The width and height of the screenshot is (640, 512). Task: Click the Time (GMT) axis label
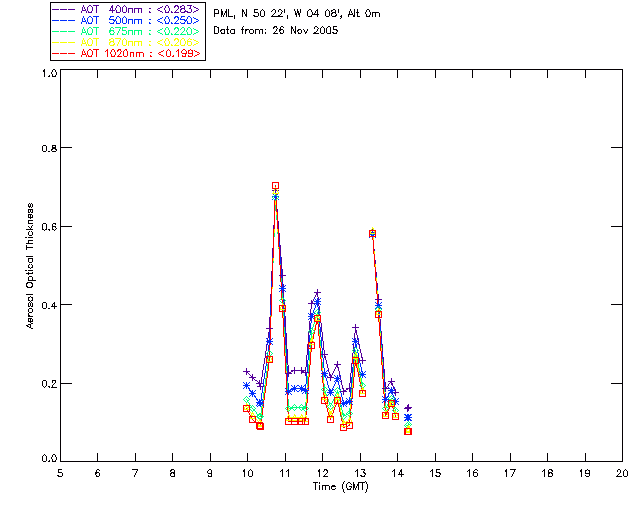pos(340,486)
